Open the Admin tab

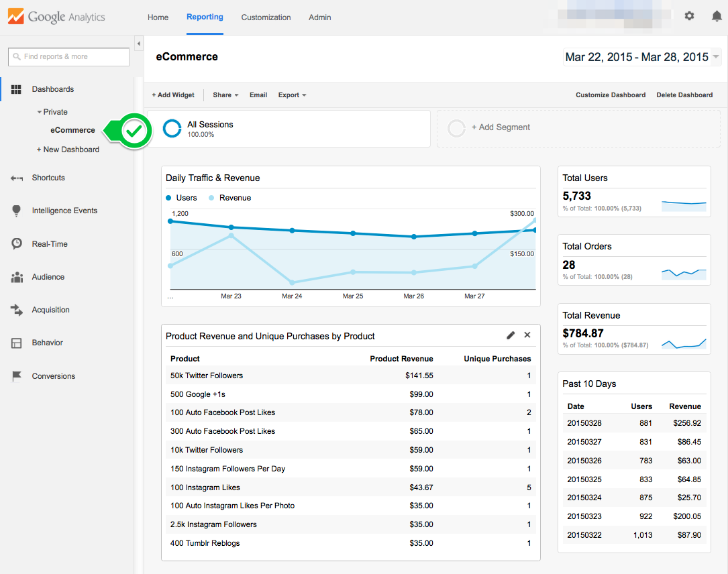[x=319, y=17]
